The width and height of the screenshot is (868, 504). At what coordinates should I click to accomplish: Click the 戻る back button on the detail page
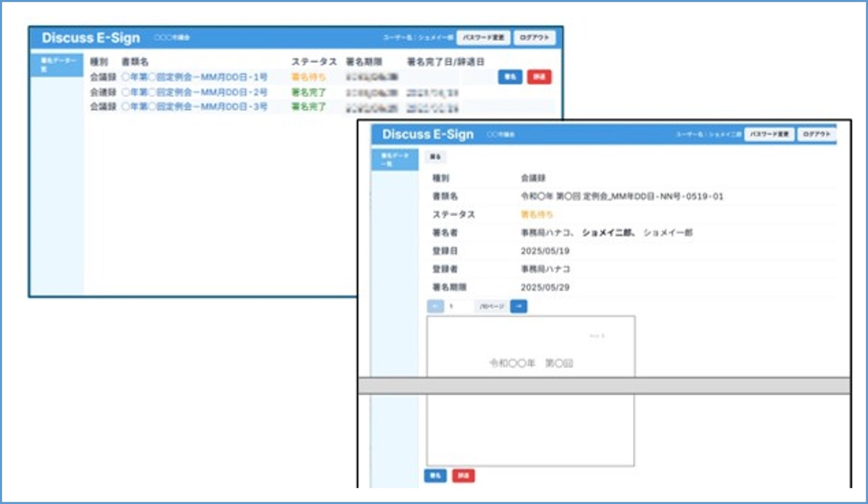(x=435, y=157)
